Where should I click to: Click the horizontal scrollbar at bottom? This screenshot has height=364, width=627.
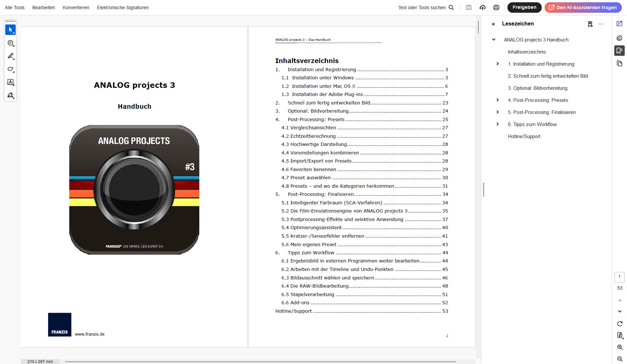[x=260, y=361]
